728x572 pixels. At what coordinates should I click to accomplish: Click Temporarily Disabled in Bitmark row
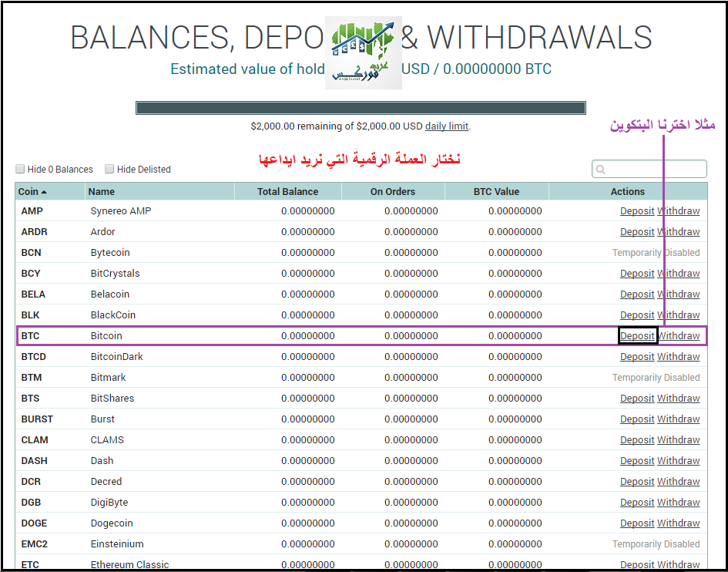click(656, 377)
